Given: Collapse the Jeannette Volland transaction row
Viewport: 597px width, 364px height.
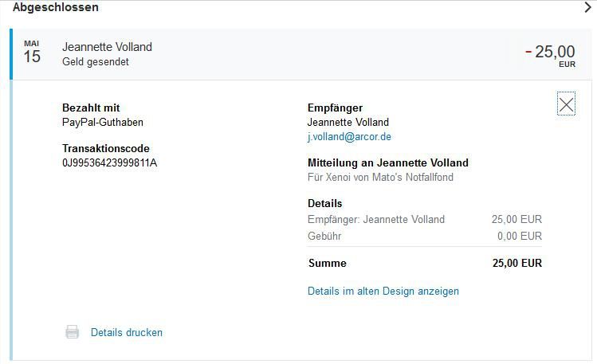Looking at the screenshot, I should click(x=300, y=54).
